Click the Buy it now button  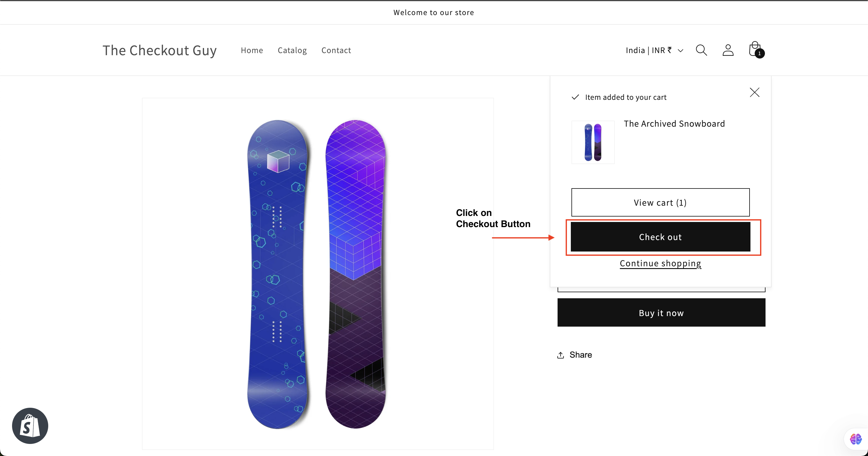(x=661, y=313)
